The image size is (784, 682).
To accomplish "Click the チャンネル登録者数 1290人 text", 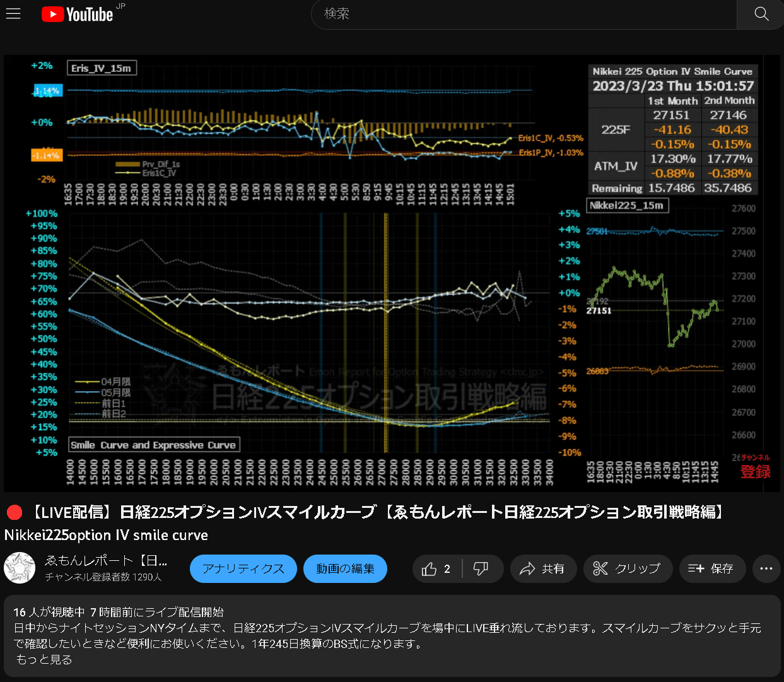I will 103,577.
